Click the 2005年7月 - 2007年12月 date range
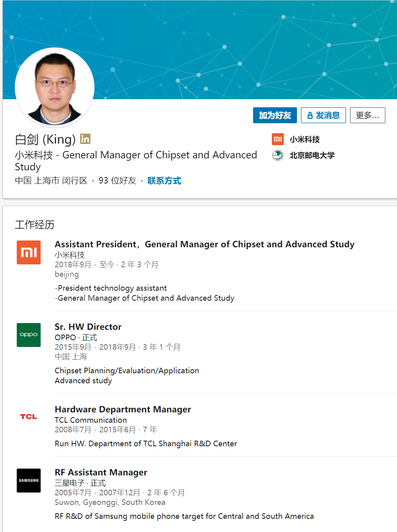The image size is (397, 532). pos(97,493)
